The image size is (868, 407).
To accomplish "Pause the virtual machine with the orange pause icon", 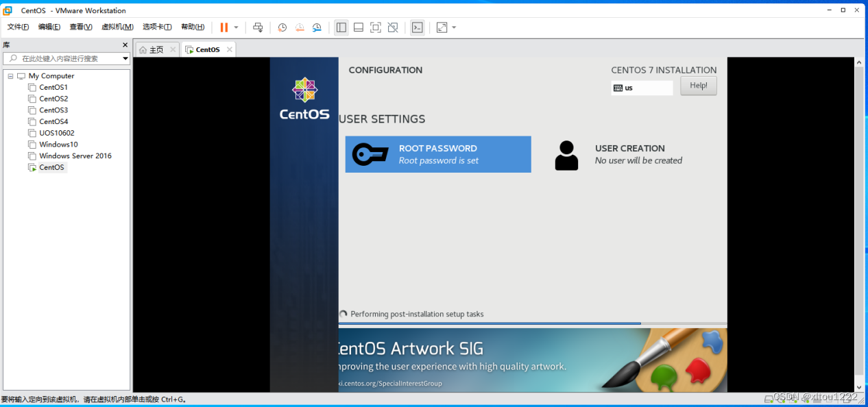I will tap(224, 27).
